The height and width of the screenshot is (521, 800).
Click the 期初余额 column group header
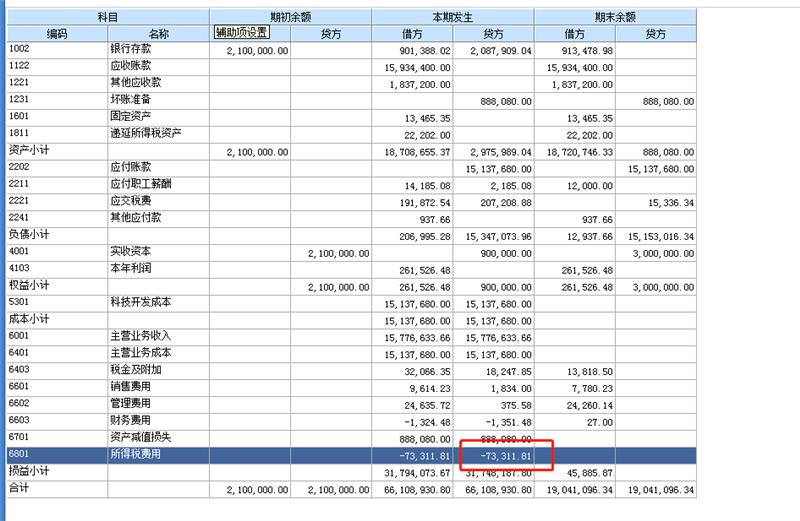(290, 17)
